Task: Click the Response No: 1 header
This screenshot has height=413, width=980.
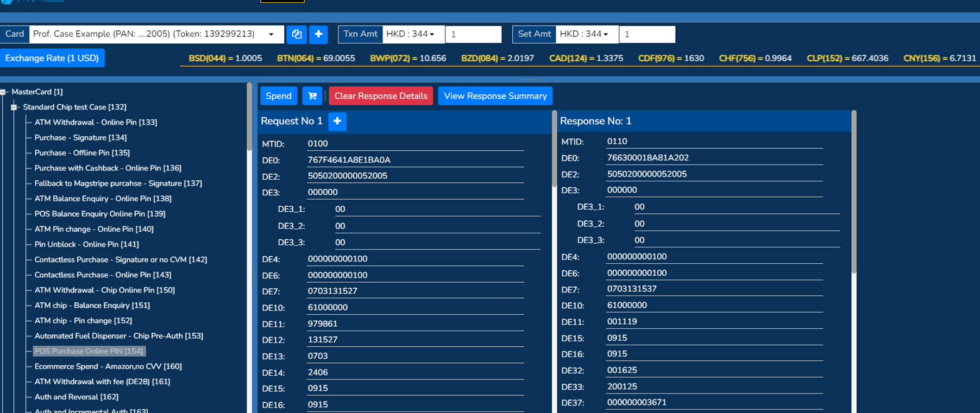Action: 596,121
